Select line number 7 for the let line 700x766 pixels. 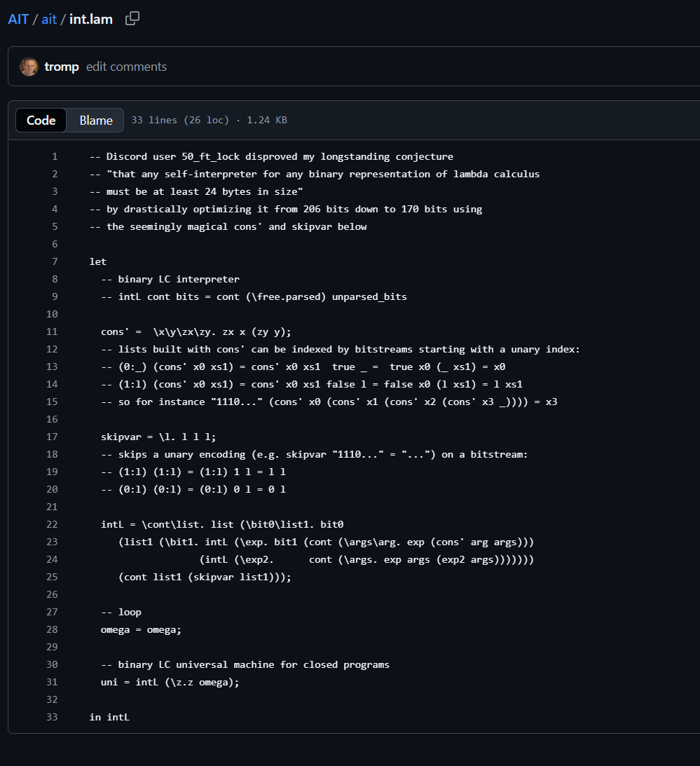click(x=55, y=261)
